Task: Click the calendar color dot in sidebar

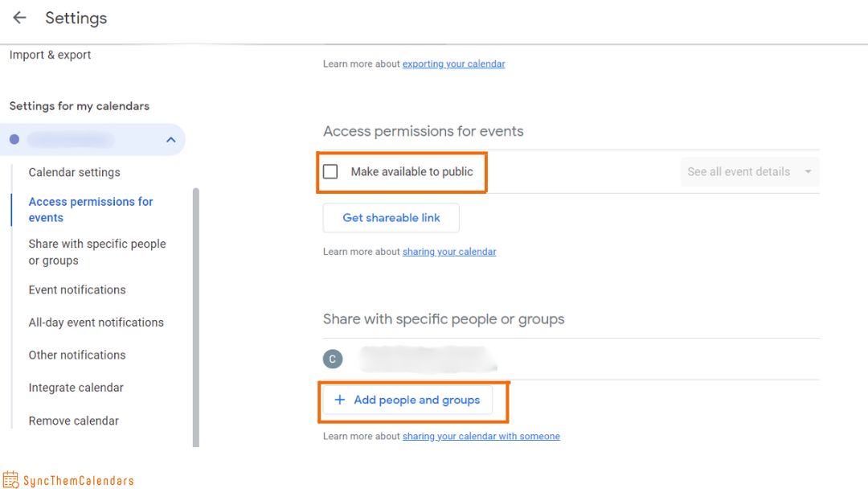Action: [x=14, y=140]
